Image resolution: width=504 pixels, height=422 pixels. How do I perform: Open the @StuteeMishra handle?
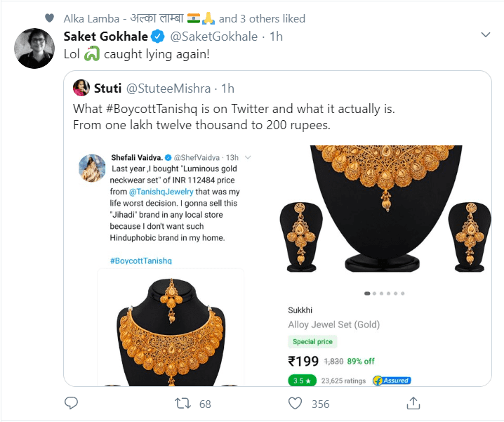(168, 88)
